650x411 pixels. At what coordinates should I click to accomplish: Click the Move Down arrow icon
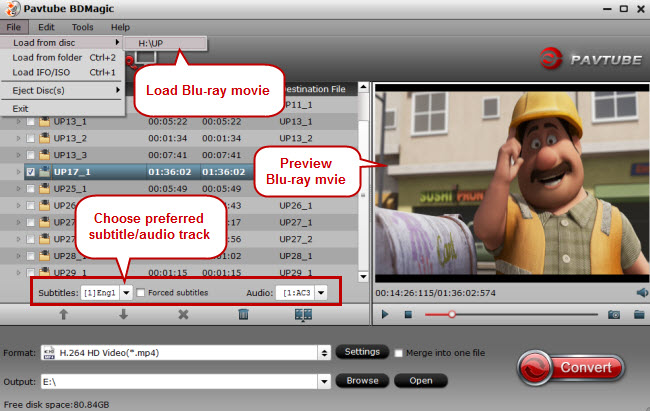(123, 314)
